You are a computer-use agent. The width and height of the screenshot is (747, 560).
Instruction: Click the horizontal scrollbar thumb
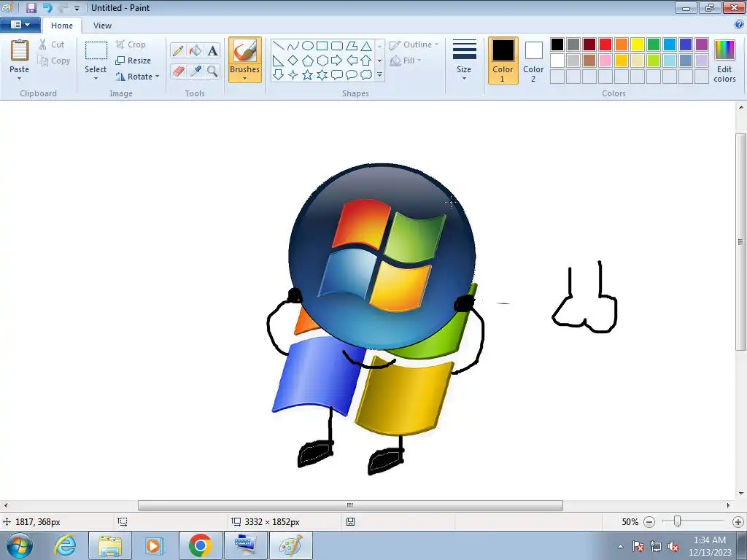350,505
